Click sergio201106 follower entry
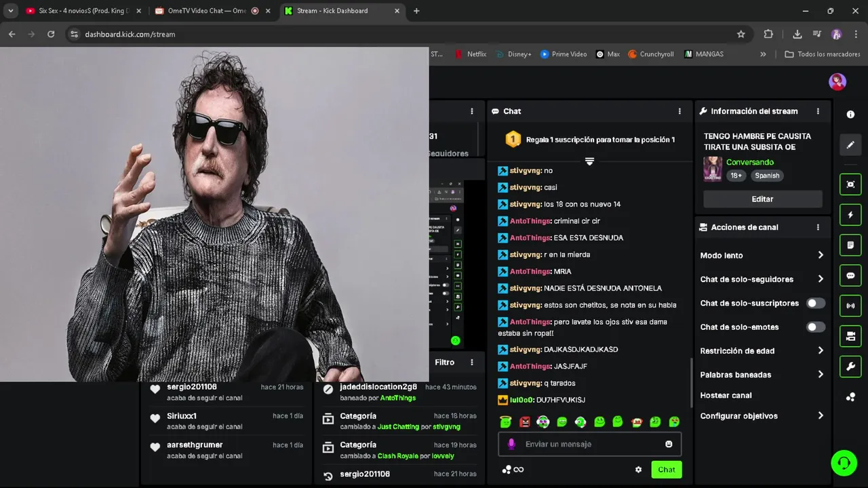This screenshot has width=868, height=488. pos(226,392)
